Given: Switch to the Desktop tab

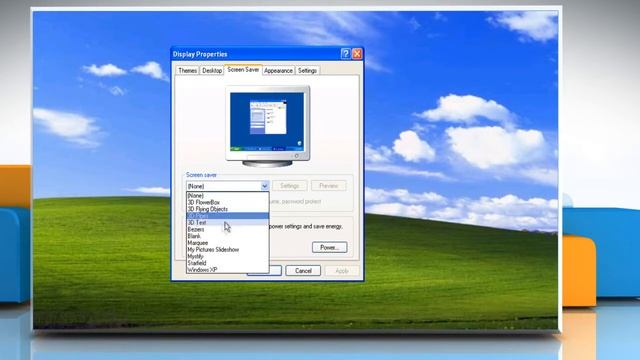Looking at the screenshot, I should tap(212, 71).
